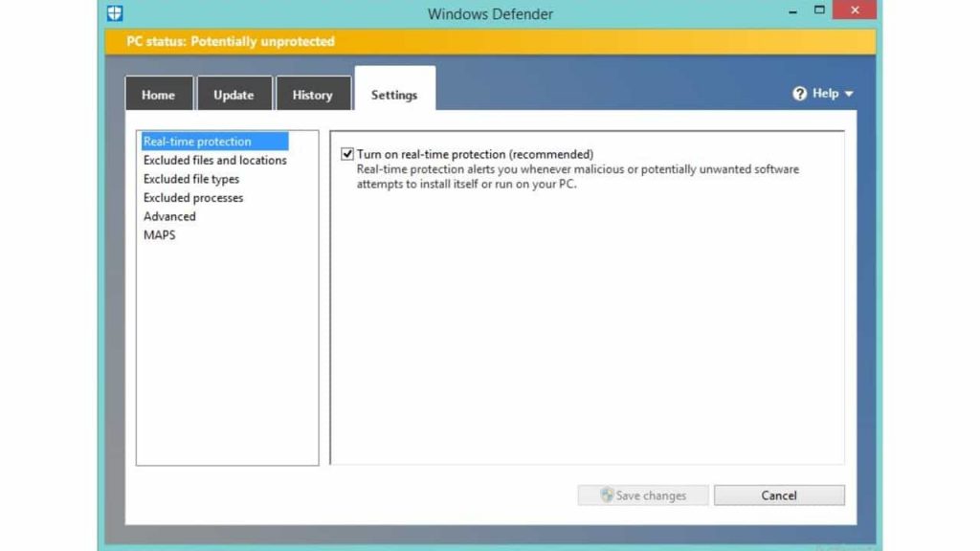Open the Update tab
The width and height of the screenshot is (980, 551).
234,94
